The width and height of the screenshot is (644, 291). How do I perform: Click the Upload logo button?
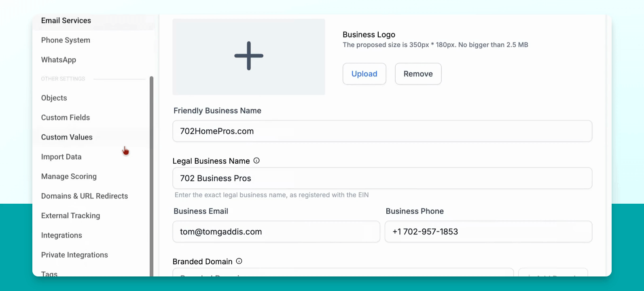click(x=364, y=74)
